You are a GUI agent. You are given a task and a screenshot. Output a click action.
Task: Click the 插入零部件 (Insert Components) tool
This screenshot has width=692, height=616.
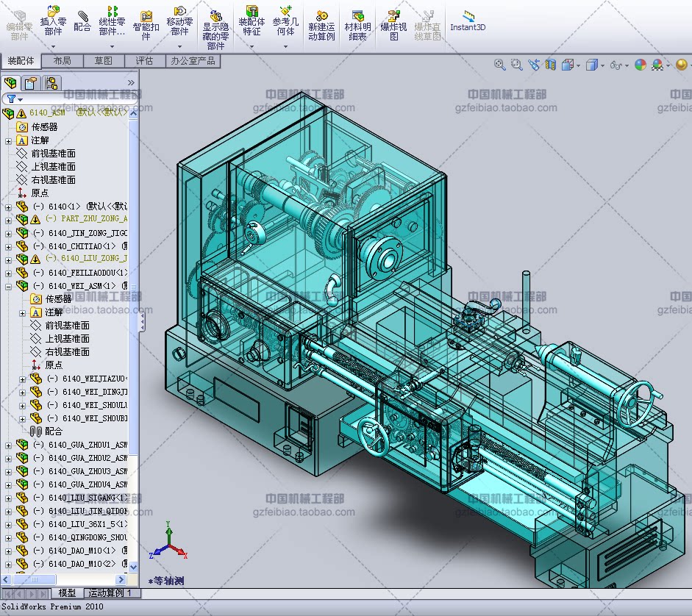coord(53,21)
